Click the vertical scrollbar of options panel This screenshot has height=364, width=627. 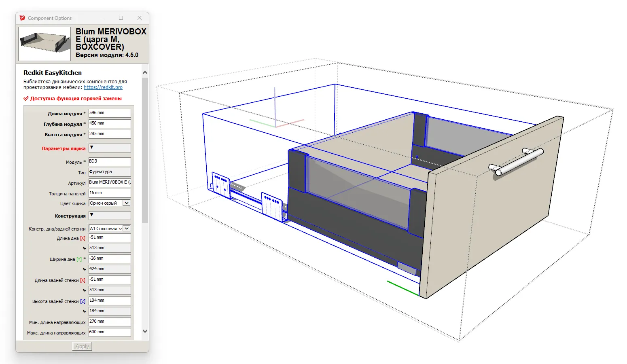(145, 150)
